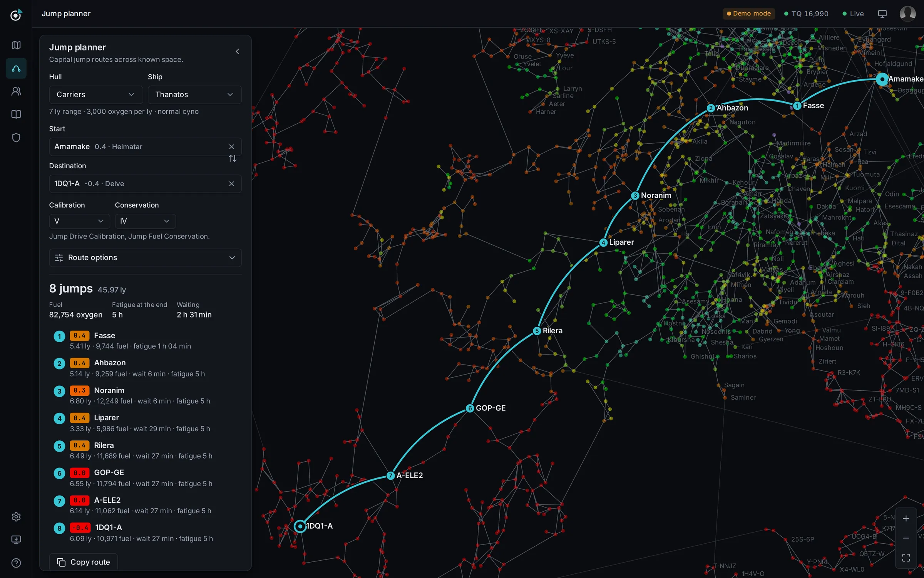
Task: Select the Liparer jump in route list
Action: (x=145, y=423)
